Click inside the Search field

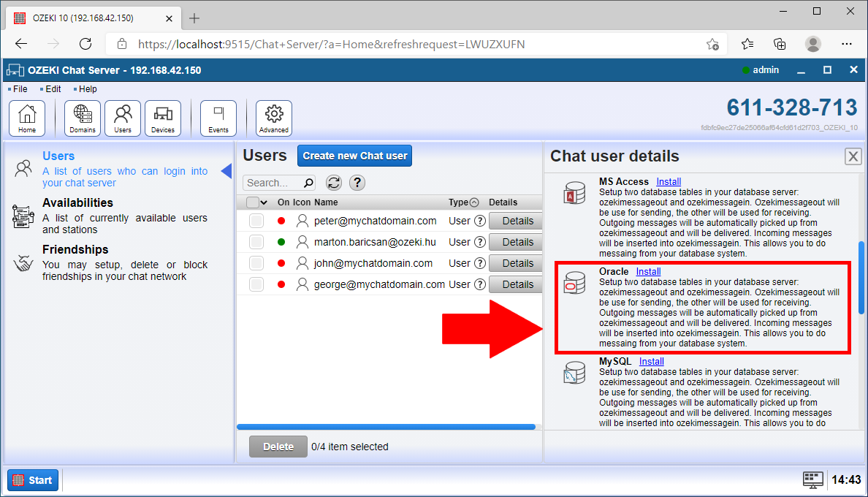click(x=274, y=182)
